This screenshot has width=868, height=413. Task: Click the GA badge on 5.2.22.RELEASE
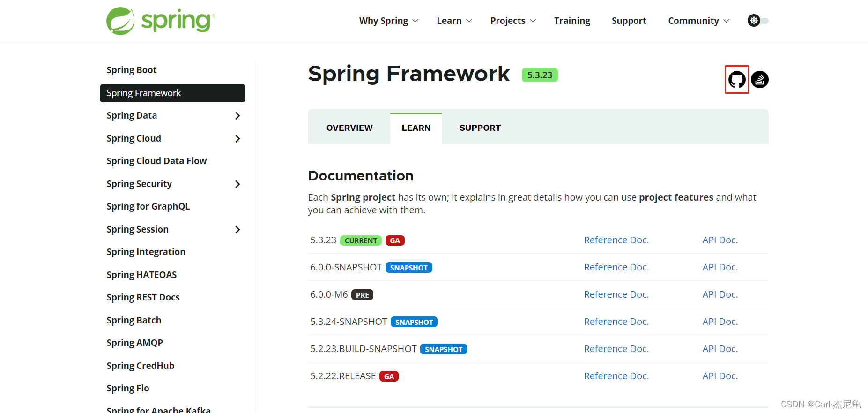389,376
